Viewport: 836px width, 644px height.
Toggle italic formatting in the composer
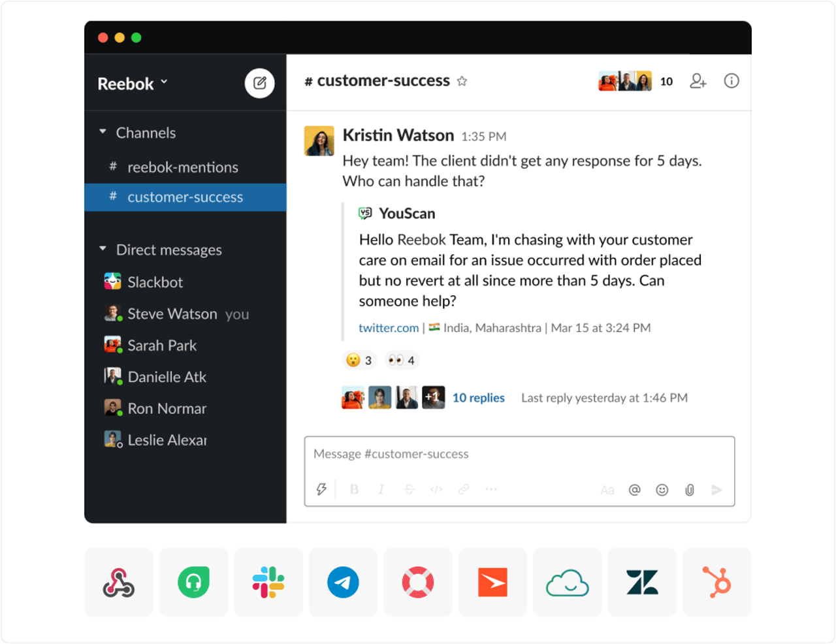(381, 489)
